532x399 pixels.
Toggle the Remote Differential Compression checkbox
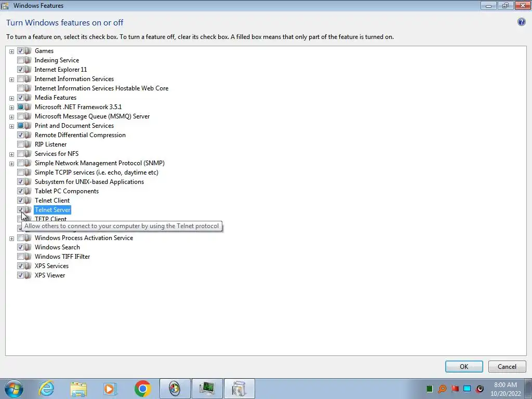(20, 135)
